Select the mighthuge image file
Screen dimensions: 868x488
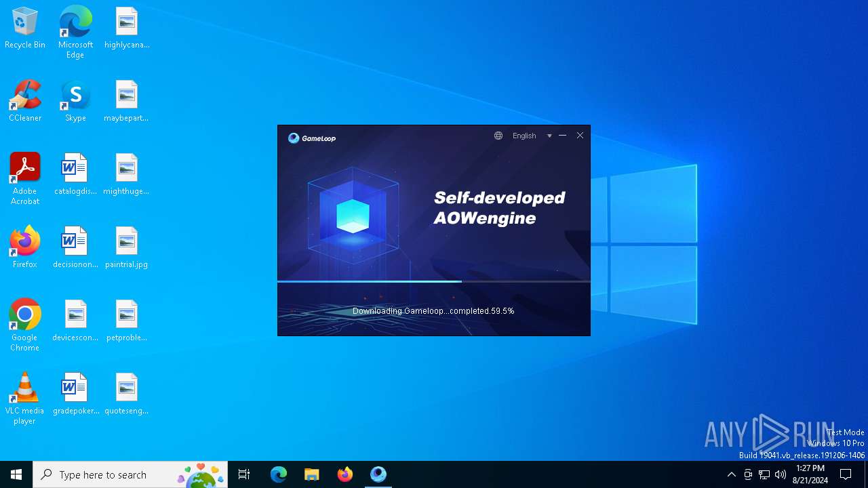(127, 175)
